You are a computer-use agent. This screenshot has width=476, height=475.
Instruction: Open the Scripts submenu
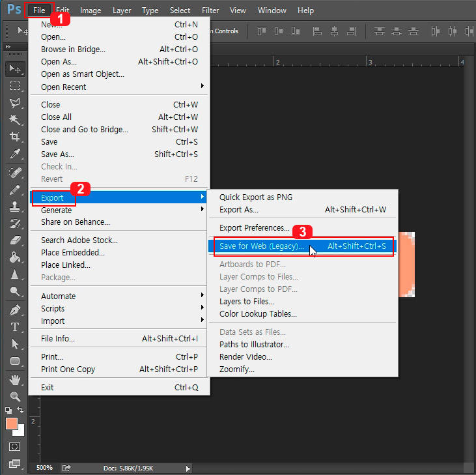click(x=119, y=308)
